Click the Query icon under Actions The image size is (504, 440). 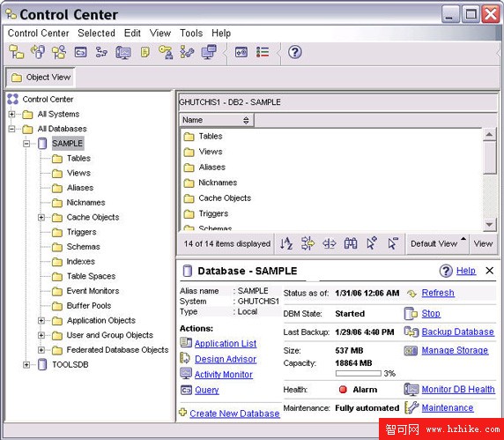186,390
